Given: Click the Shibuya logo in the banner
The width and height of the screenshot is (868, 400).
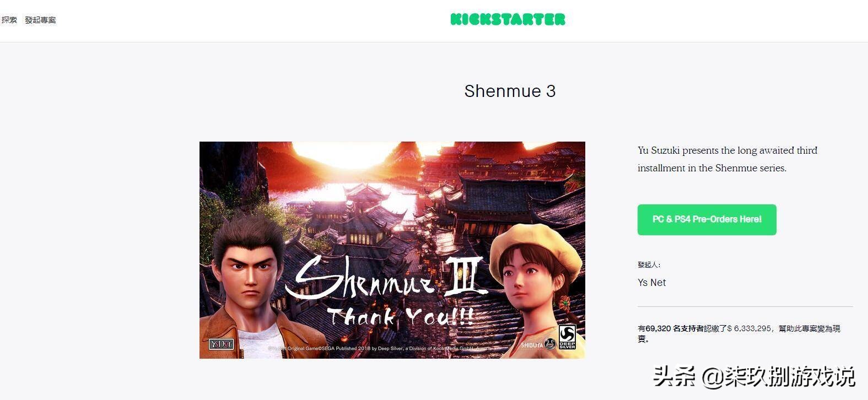Looking at the screenshot, I should 538,344.
